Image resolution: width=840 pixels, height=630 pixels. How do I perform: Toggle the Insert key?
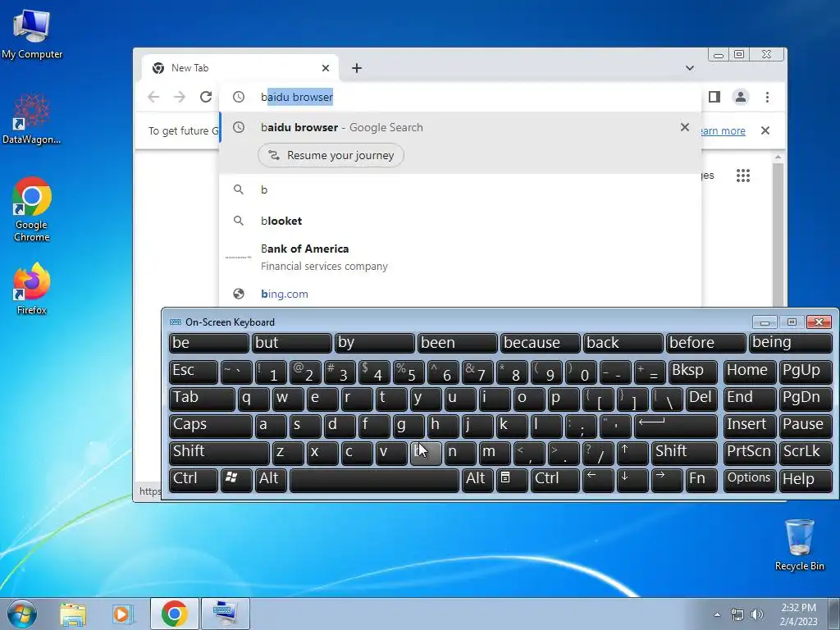(750, 426)
